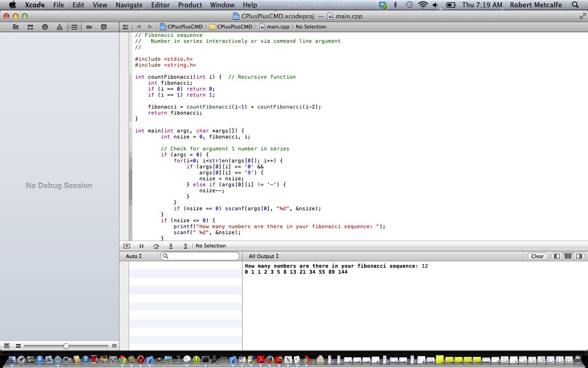Clear the console output

tap(537, 256)
